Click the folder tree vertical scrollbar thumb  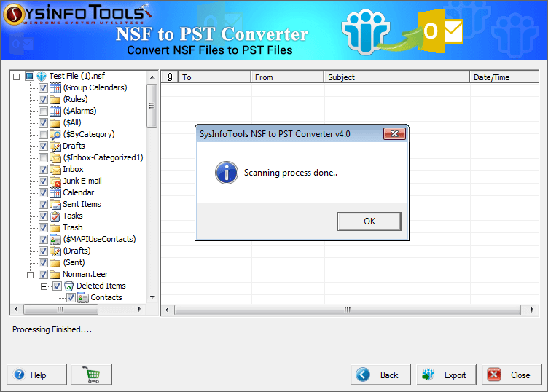152,106
